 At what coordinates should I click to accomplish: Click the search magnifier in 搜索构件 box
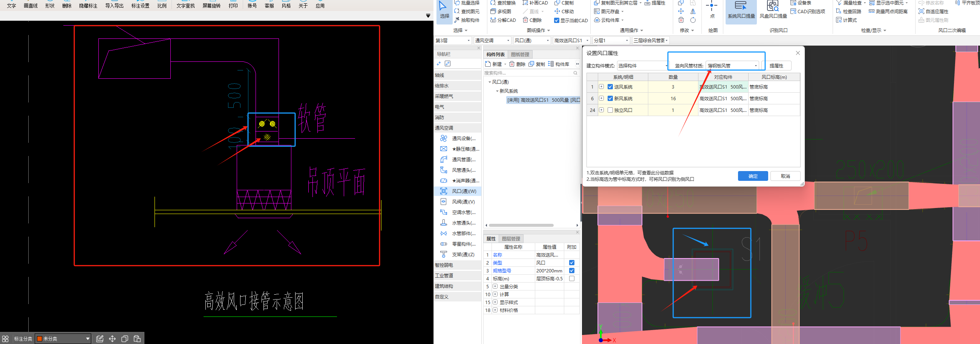click(575, 73)
